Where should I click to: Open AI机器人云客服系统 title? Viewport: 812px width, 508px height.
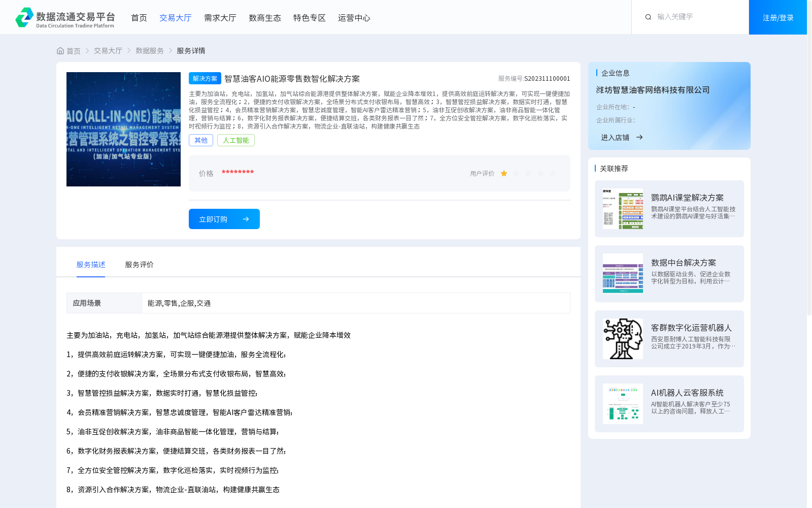[687, 393]
